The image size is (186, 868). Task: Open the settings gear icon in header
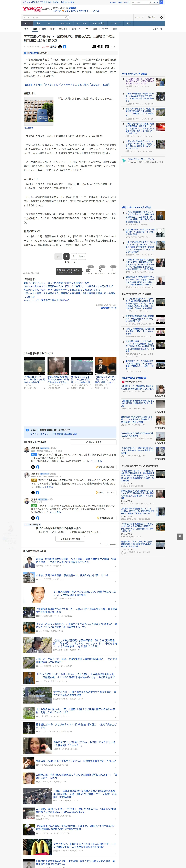click(161, 18)
